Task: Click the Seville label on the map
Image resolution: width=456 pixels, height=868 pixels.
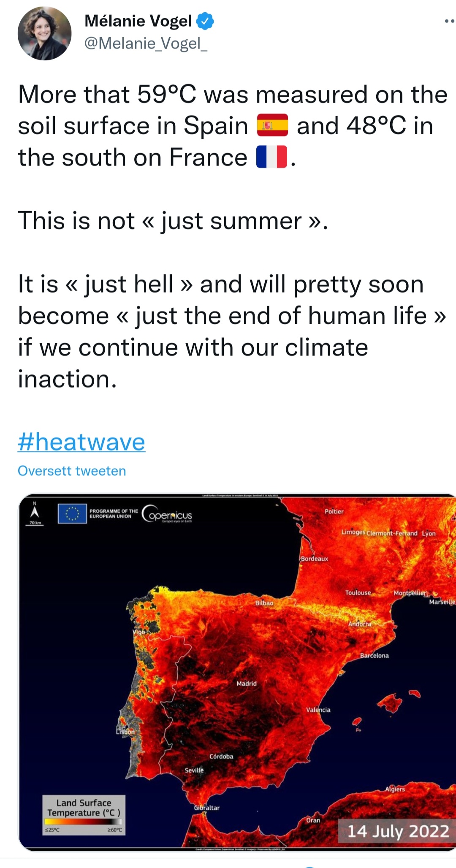Action: coord(194,770)
